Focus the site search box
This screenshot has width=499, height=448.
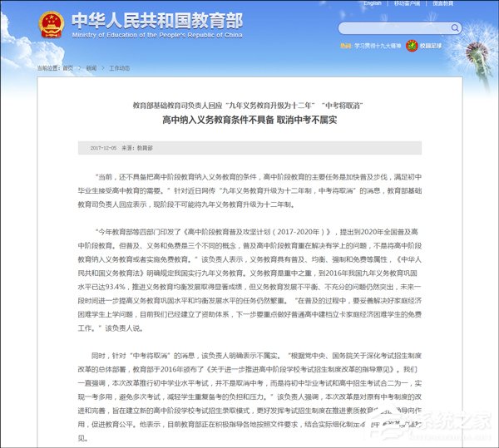coord(400,28)
